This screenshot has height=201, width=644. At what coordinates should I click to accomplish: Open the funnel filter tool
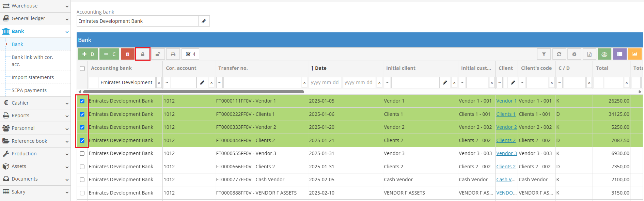coord(544,54)
